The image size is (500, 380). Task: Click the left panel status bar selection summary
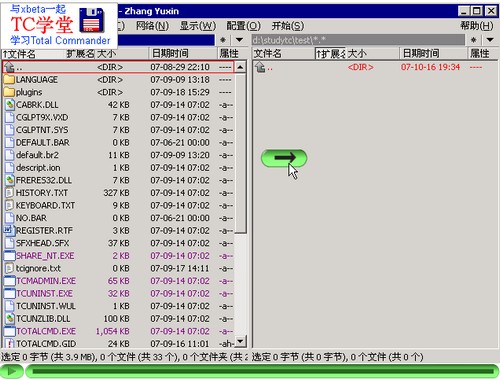click(x=124, y=357)
